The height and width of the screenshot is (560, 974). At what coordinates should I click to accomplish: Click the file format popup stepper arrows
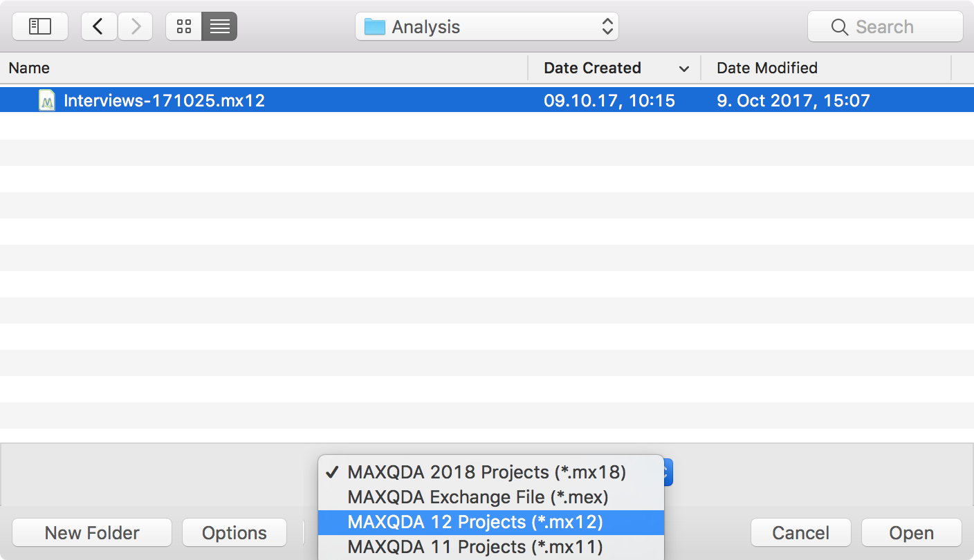click(x=668, y=473)
